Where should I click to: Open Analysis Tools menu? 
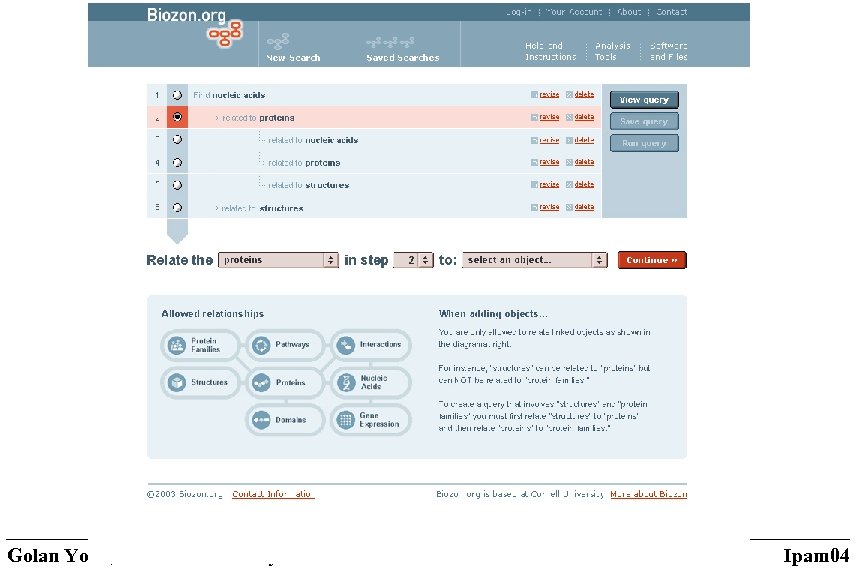(612, 51)
